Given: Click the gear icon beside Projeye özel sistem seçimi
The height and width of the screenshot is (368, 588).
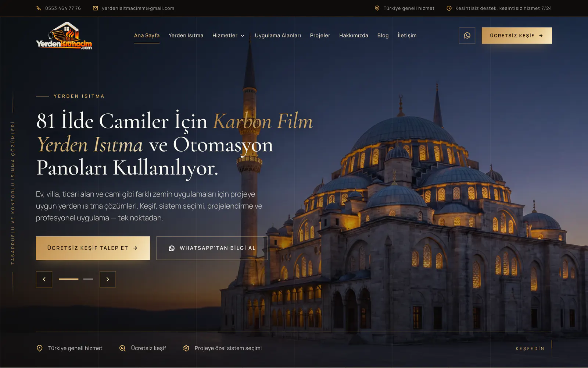Looking at the screenshot, I should point(186,348).
